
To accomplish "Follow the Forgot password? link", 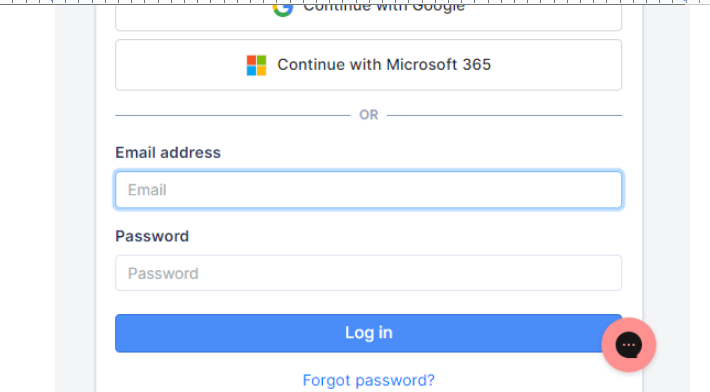I will point(369,380).
